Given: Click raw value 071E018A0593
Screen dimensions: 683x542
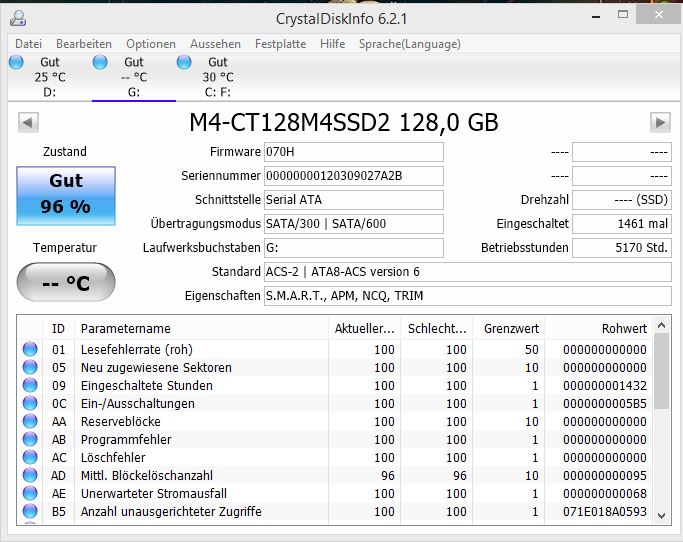Looking at the screenshot, I should coord(605,512).
